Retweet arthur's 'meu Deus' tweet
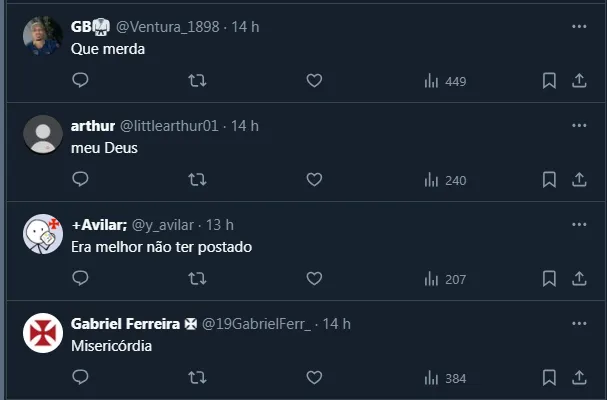The width and height of the screenshot is (607, 400). tap(197, 180)
